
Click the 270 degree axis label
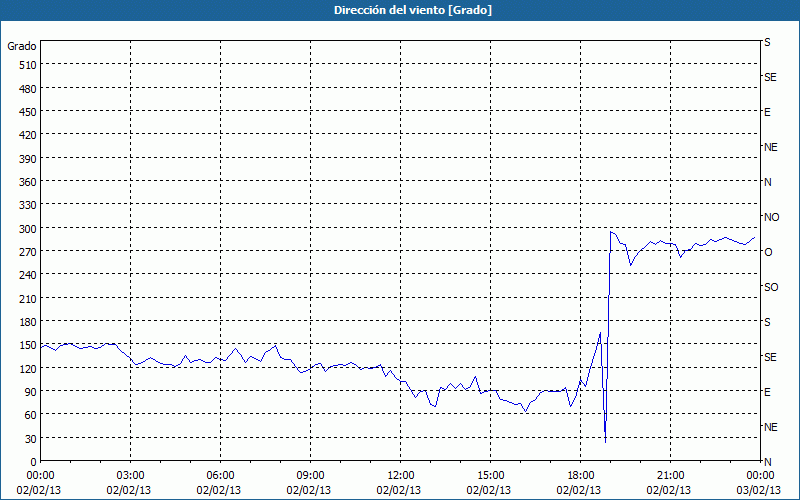click(x=28, y=252)
